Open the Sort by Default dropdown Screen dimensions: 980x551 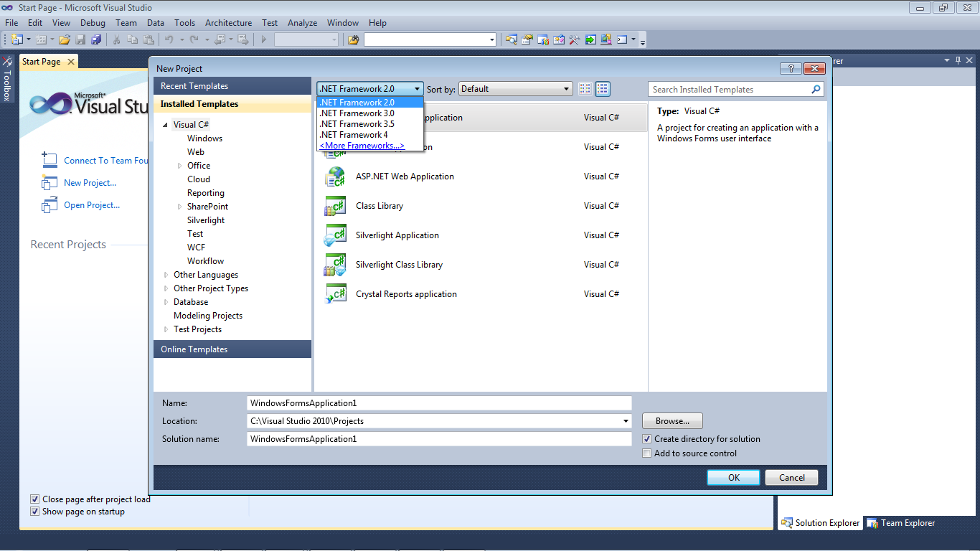coord(515,89)
